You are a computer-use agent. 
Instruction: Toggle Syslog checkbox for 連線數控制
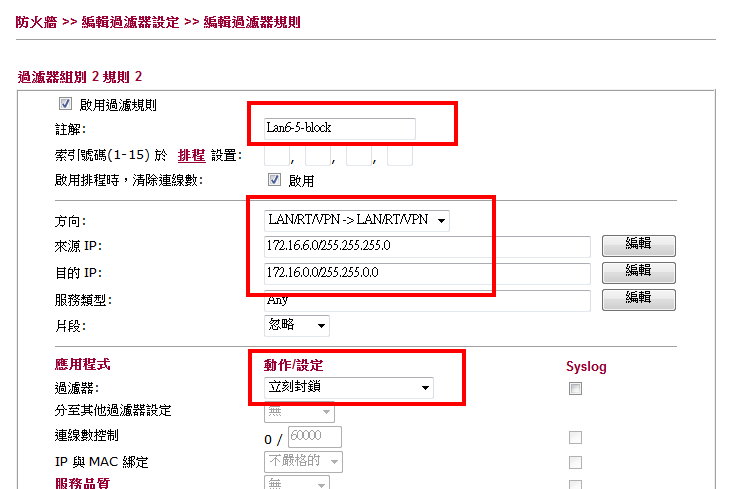tap(575, 437)
